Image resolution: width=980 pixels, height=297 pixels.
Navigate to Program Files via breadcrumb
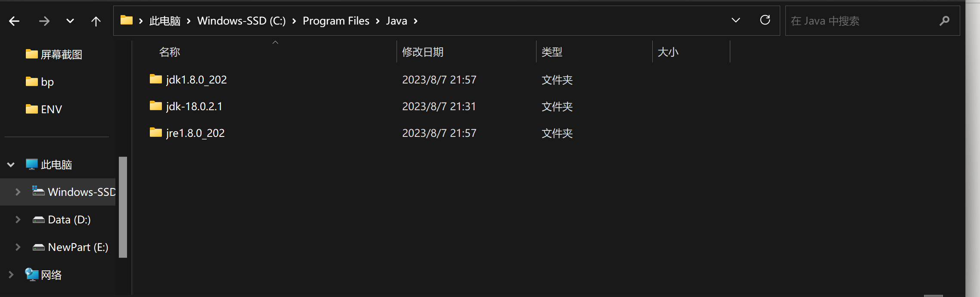(x=336, y=20)
